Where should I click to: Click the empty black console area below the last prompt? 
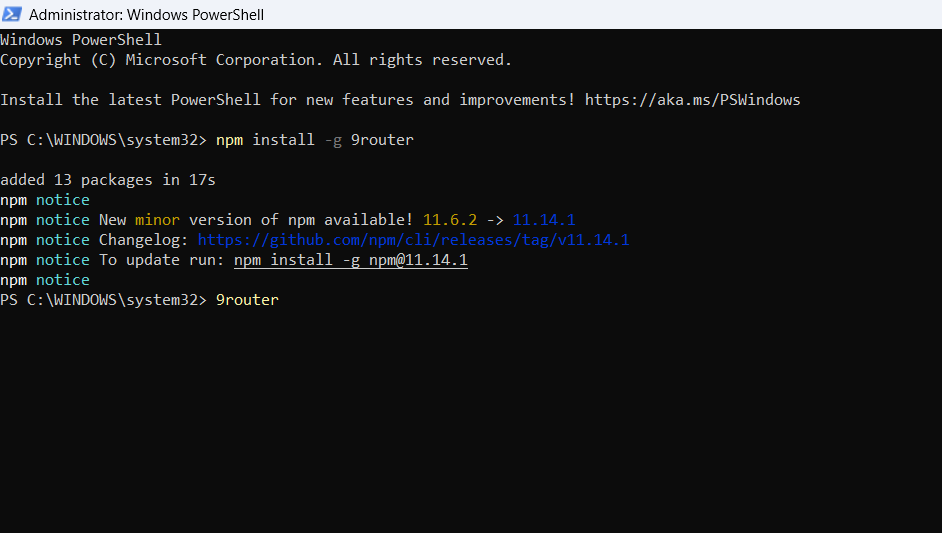click(x=471, y=421)
